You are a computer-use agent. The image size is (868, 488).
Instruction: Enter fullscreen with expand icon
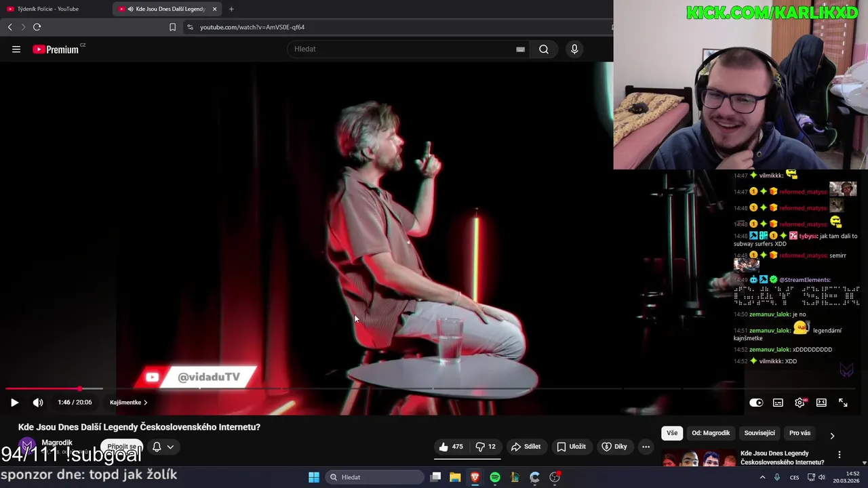pyautogui.click(x=843, y=402)
